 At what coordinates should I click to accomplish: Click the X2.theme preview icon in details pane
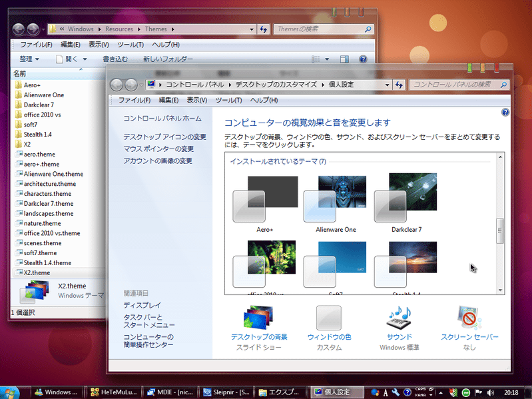click(x=34, y=292)
